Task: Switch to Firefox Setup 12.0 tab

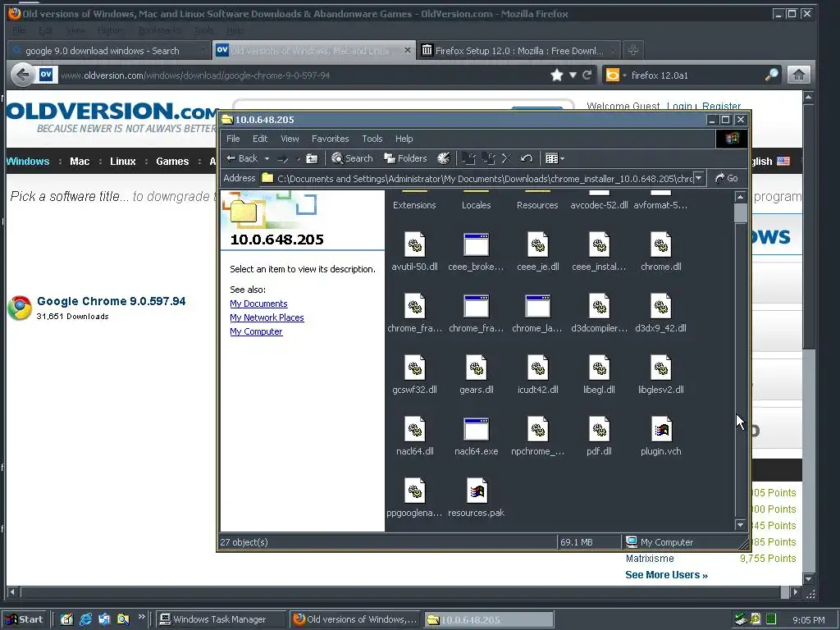Action: tap(518, 51)
